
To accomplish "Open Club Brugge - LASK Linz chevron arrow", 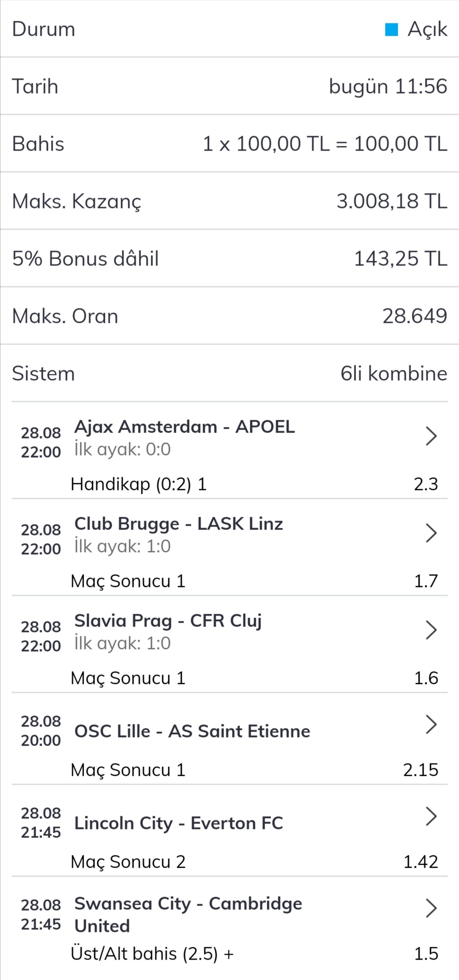I will pyautogui.click(x=431, y=533).
